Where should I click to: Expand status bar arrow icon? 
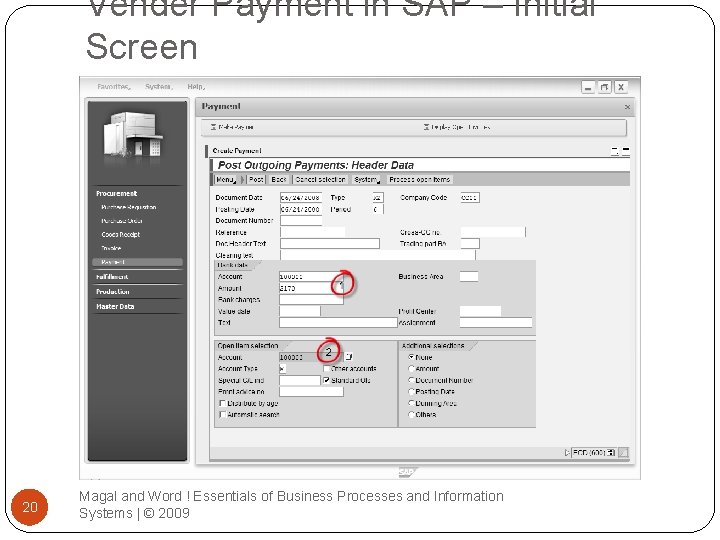pos(567,453)
